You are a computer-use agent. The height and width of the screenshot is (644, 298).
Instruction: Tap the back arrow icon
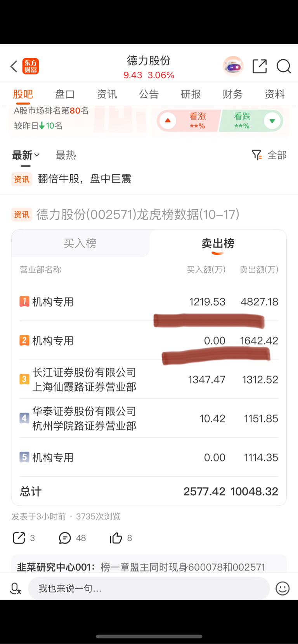tap(14, 66)
